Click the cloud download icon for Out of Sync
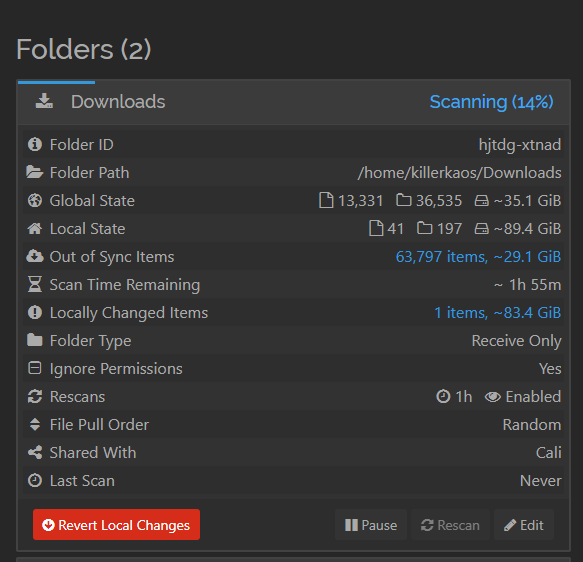 click(35, 256)
